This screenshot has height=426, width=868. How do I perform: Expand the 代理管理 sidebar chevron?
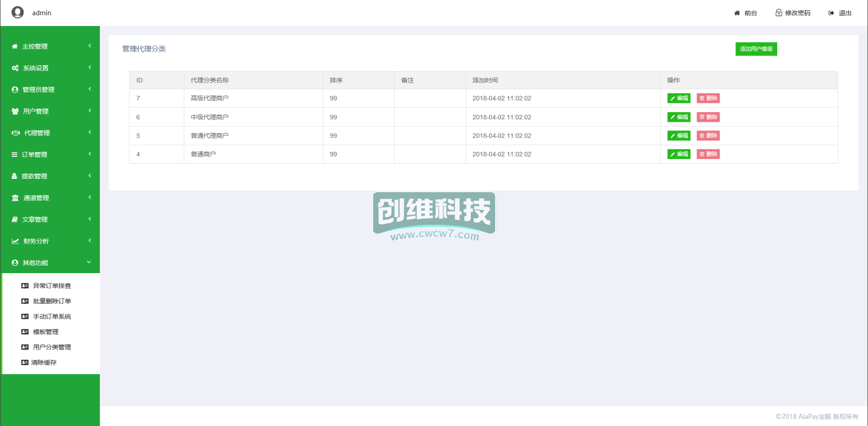90,132
